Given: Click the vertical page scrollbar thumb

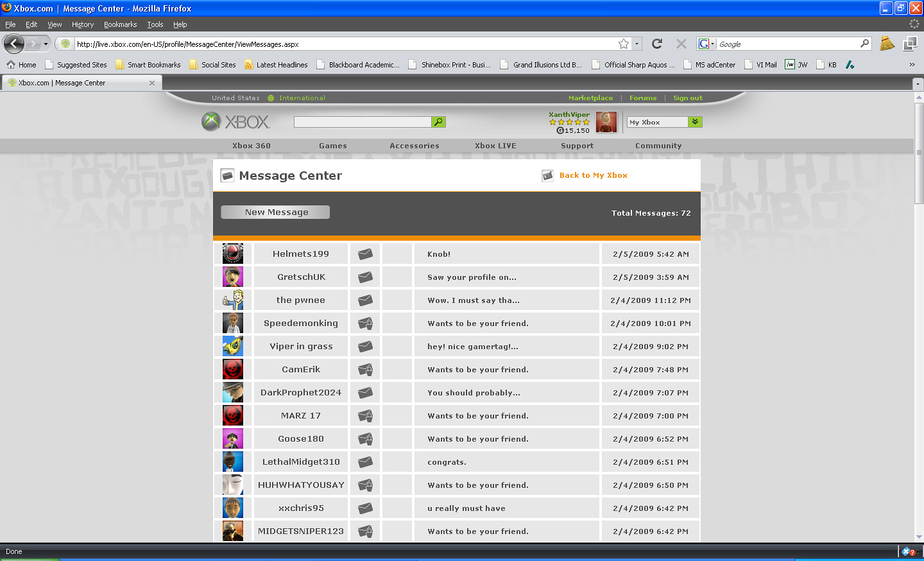Looking at the screenshot, I should tap(919, 153).
